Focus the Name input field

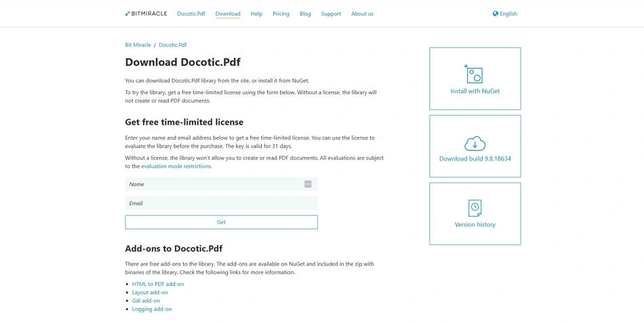(x=221, y=184)
